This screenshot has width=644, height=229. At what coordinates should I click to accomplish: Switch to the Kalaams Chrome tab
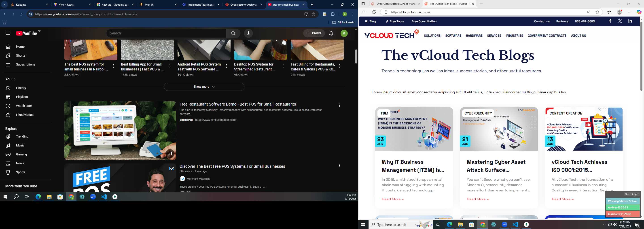point(30,4)
